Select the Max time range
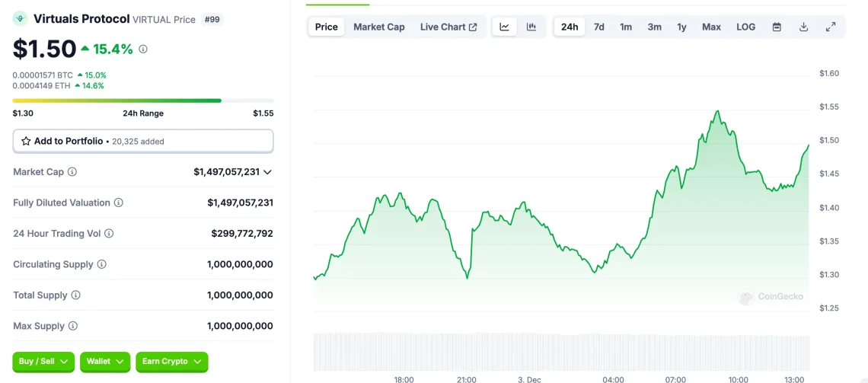The height and width of the screenshot is (383, 868). (x=711, y=27)
